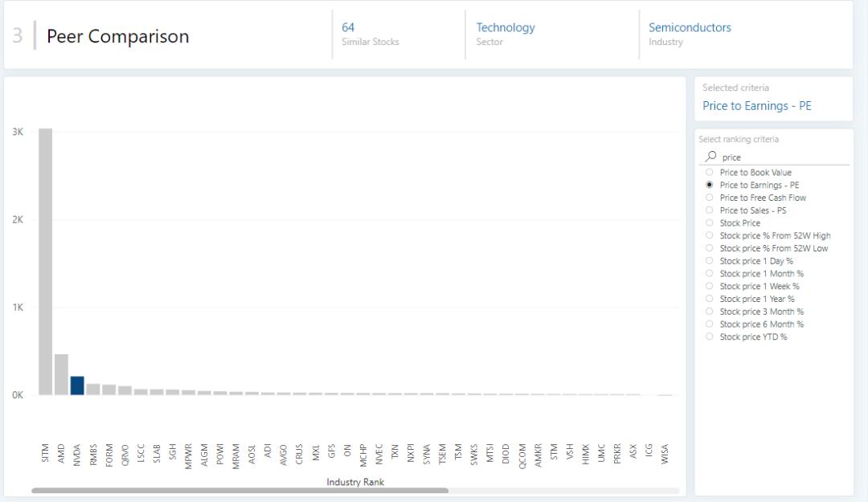Click the tall SITM bar
Screen dimensions: 868x502
click(x=45, y=261)
